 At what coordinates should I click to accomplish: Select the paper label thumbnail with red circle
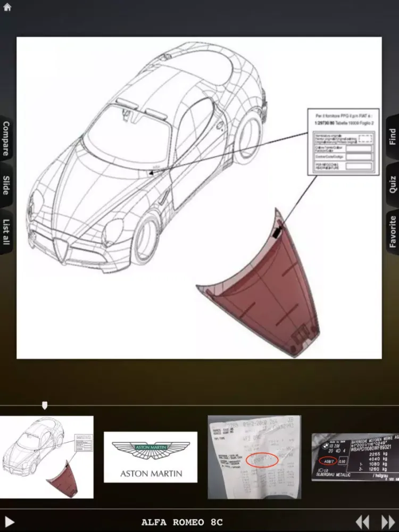(254, 457)
